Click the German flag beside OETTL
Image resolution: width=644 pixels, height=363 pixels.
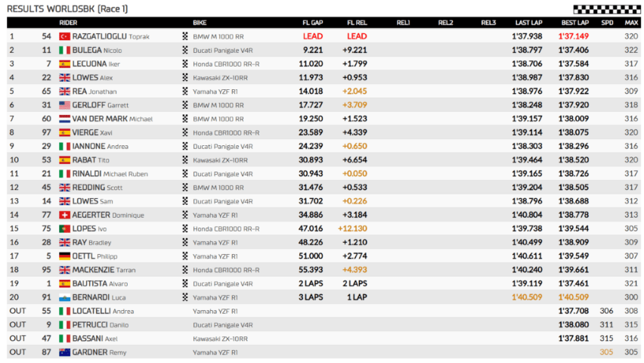pos(64,256)
